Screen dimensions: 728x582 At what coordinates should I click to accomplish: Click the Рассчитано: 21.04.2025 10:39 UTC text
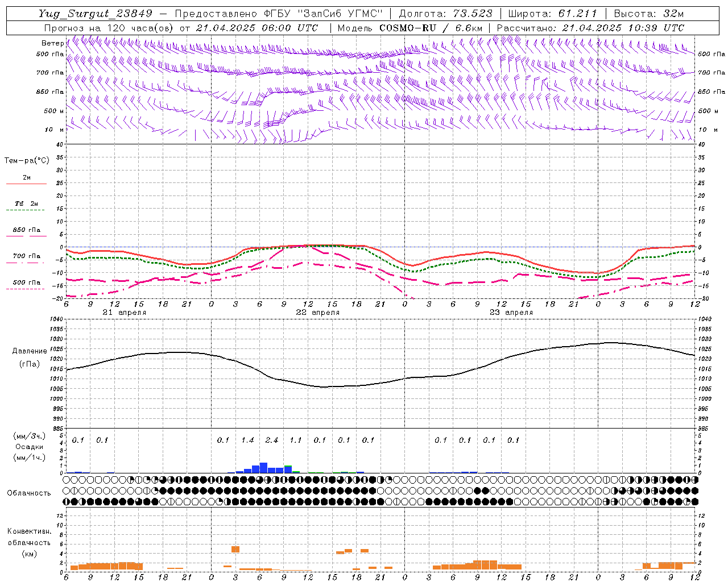590,28
